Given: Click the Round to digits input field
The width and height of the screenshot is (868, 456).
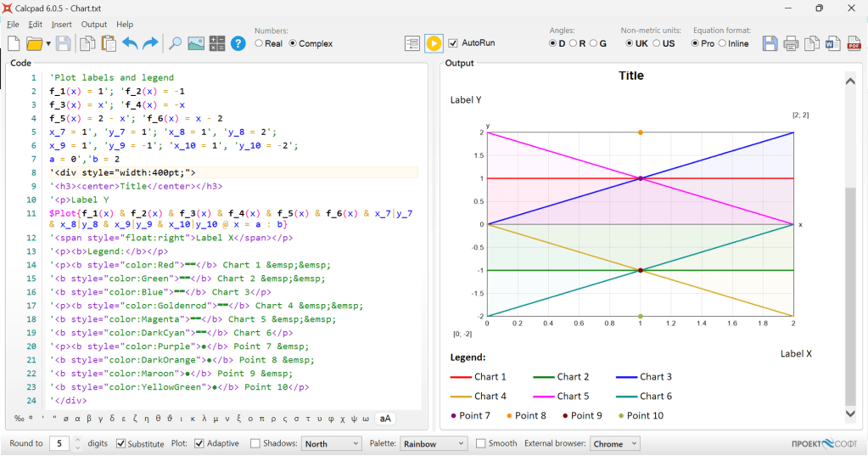Looking at the screenshot, I should click(x=59, y=443).
